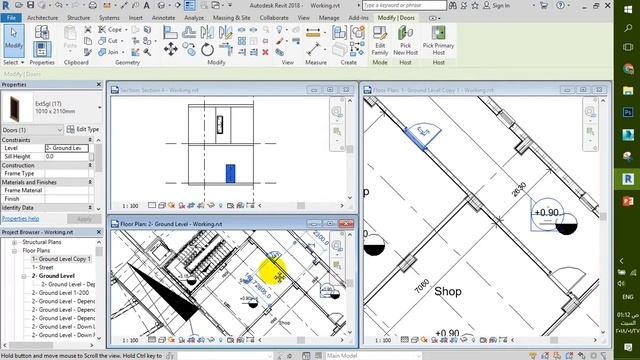640x360 pixels.
Task: Switch to the Massing & Site tab
Action: click(x=231, y=18)
